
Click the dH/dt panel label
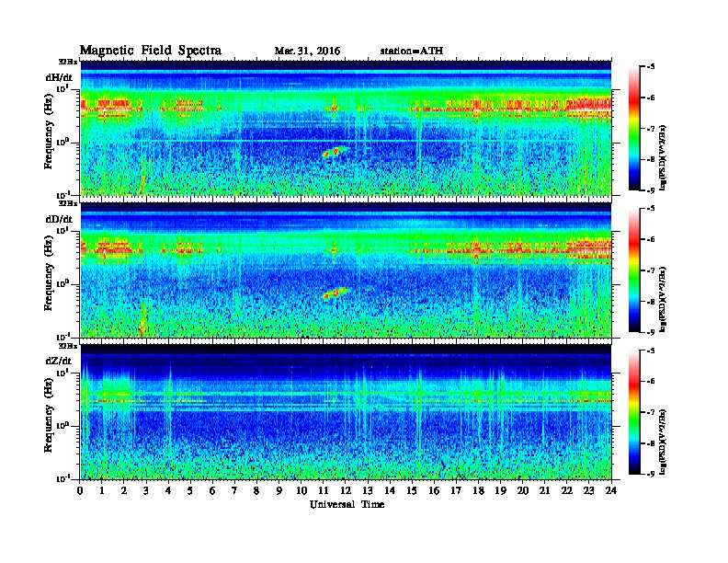pos(59,77)
